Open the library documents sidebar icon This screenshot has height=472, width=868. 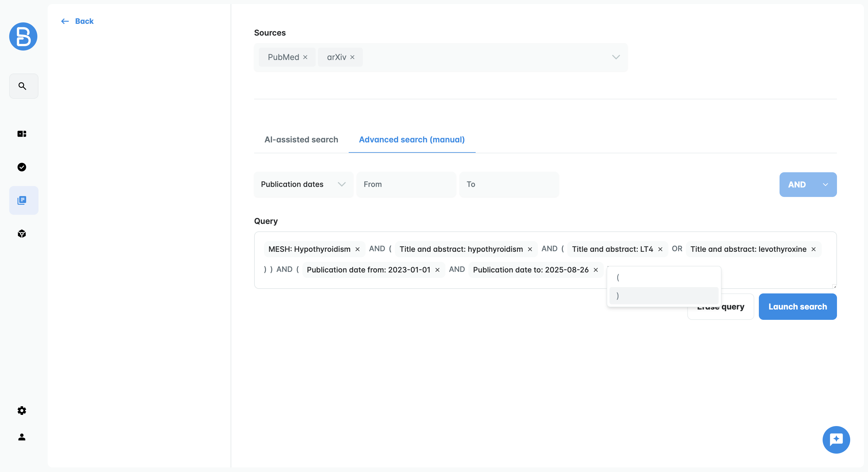click(22, 200)
